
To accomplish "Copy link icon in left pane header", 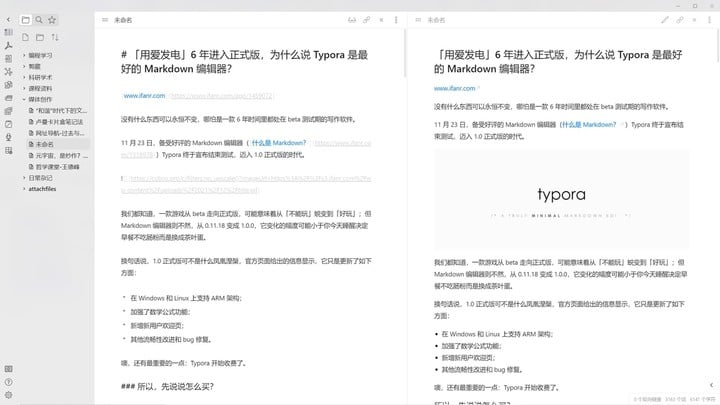I will pos(366,20).
